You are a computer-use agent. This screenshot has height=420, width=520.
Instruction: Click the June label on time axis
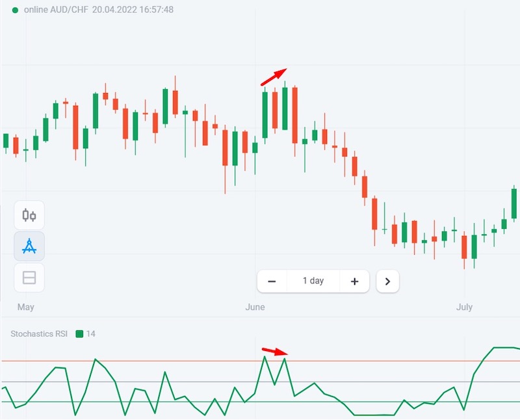click(255, 307)
